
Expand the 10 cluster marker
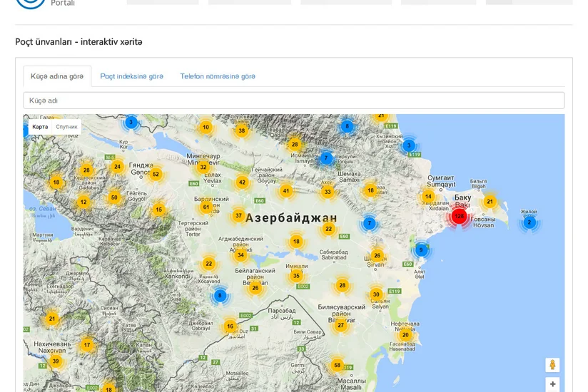coord(206,128)
